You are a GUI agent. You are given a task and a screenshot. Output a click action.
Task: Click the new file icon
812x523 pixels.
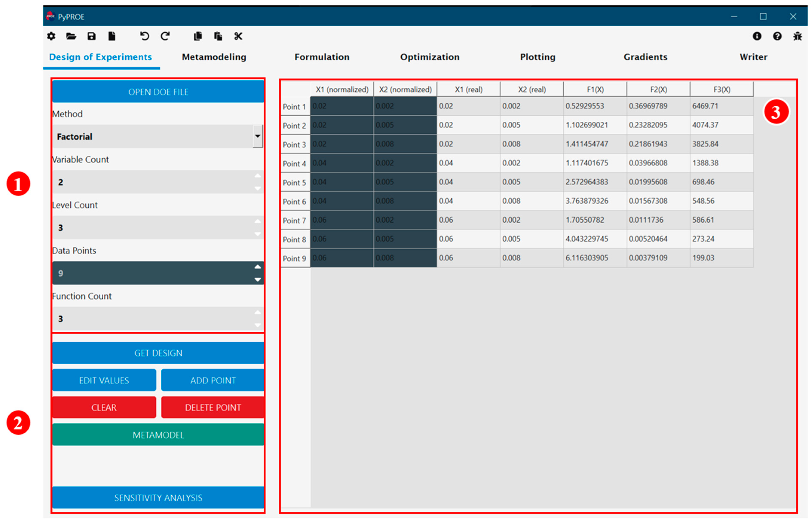click(x=112, y=36)
